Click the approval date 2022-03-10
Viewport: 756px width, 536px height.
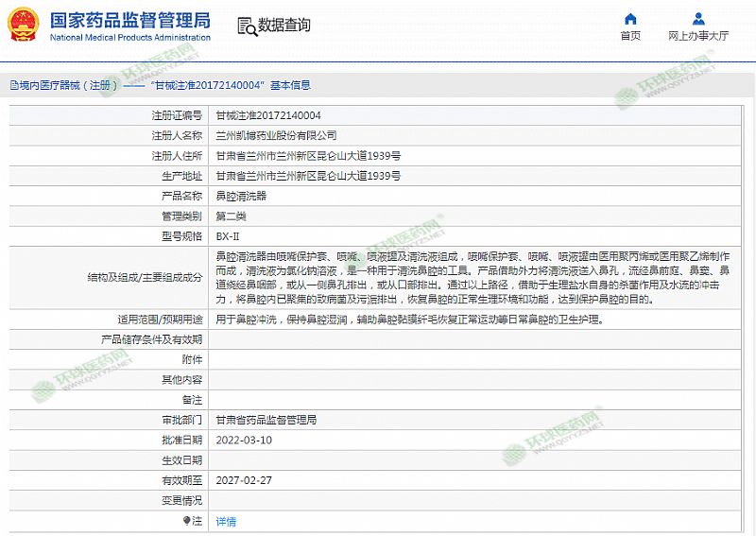[244, 440]
